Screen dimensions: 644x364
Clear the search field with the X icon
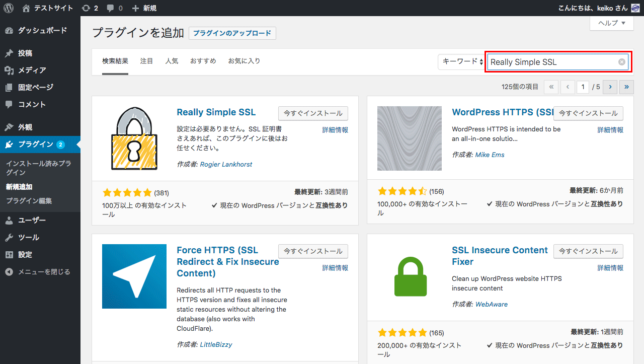click(622, 62)
